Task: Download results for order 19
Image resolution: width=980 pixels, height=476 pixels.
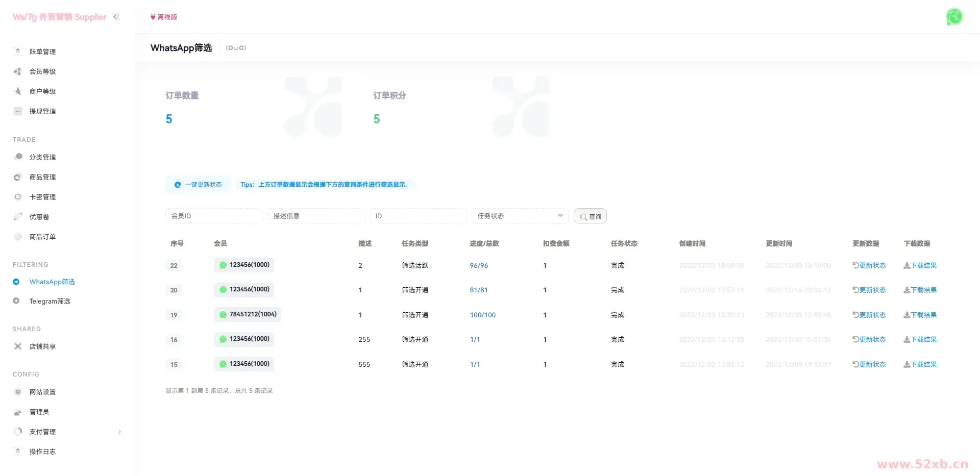Action: click(x=920, y=315)
